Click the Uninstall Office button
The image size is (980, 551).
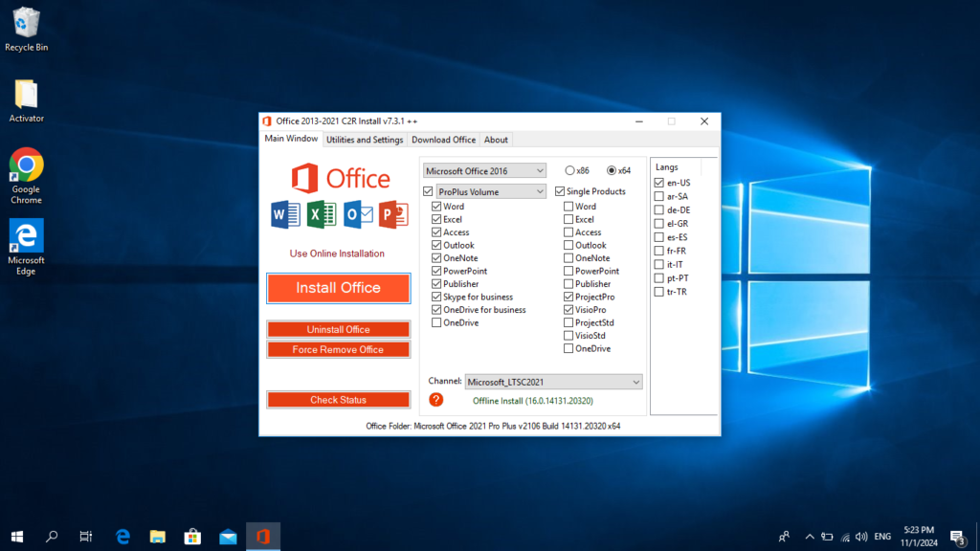(338, 329)
